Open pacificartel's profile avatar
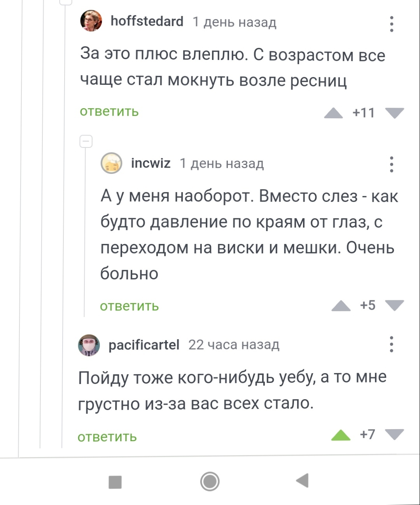Viewport: 420px width, 505px height. click(x=89, y=345)
